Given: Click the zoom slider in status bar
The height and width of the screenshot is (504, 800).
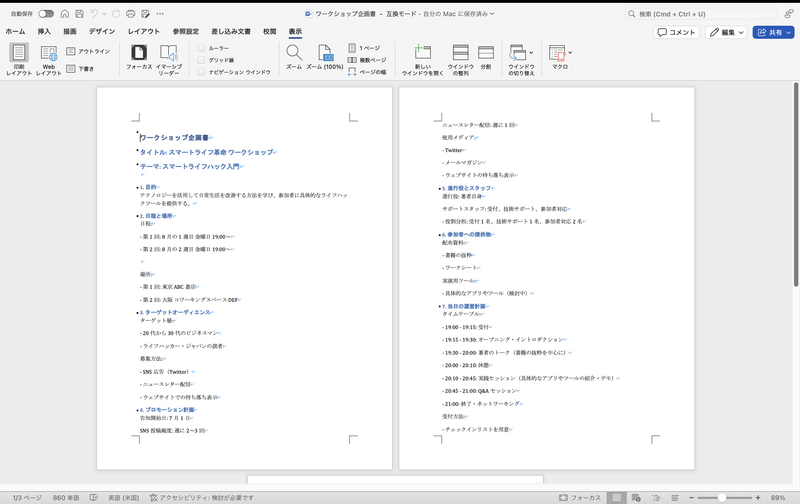Looking at the screenshot, I should pos(720,497).
